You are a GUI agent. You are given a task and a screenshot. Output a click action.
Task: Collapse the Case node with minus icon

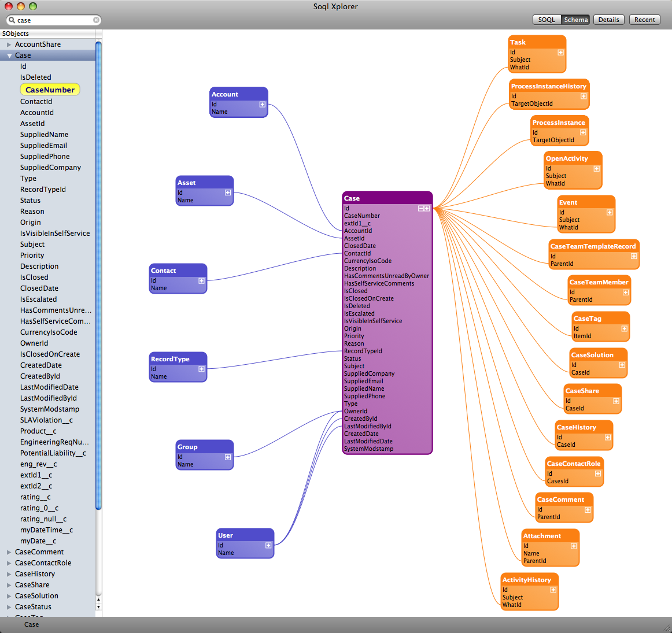click(421, 209)
